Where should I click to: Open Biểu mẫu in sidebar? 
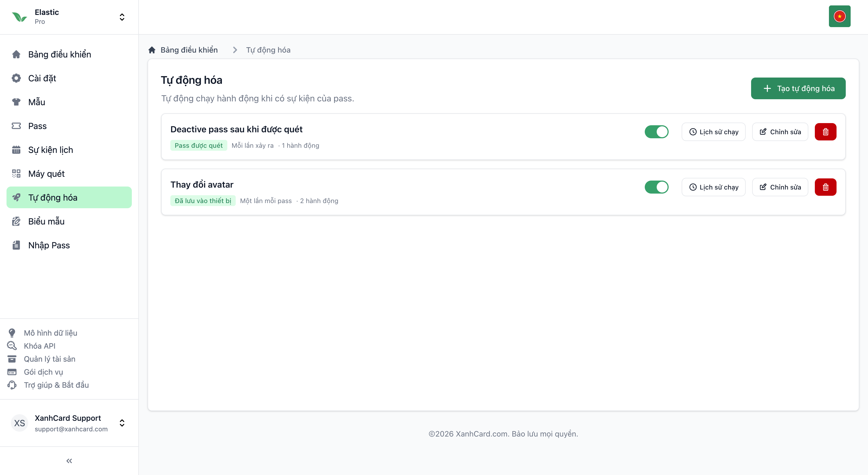[x=69, y=221]
